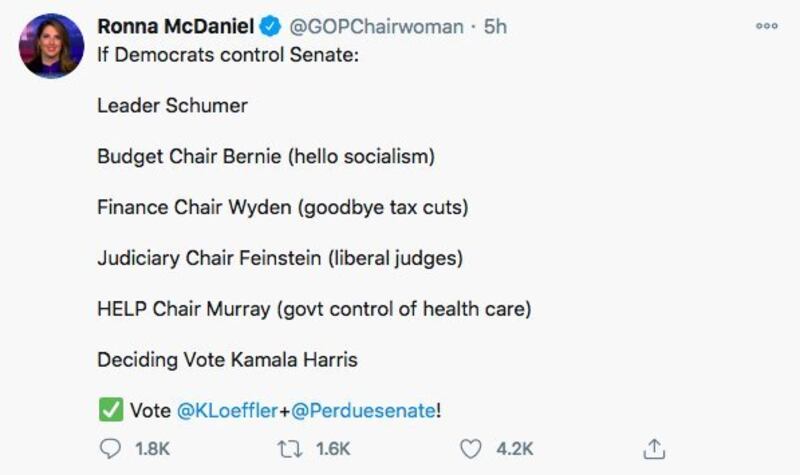Open the share icon for this tweet
This screenshot has width=800, height=475.
[655, 449]
